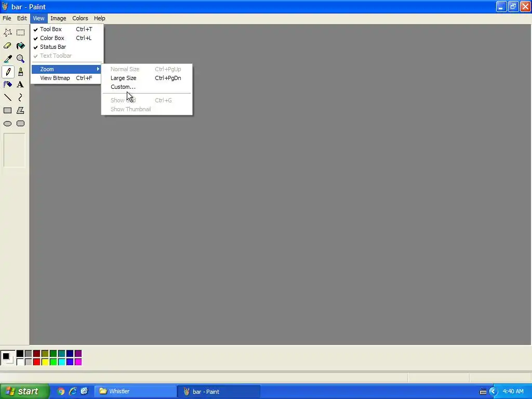Select cyan palette swatch

(x=61, y=362)
